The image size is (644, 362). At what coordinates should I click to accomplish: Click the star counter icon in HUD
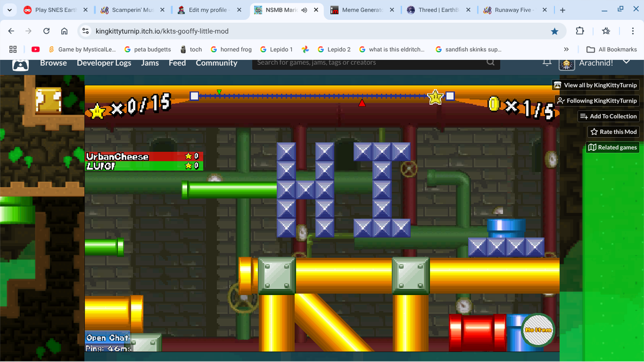pyautogui.click(x=97, y=110)
